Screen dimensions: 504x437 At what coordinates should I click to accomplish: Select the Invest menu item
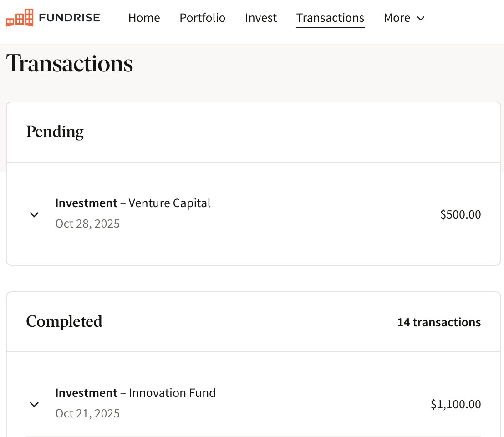[260, 18]
